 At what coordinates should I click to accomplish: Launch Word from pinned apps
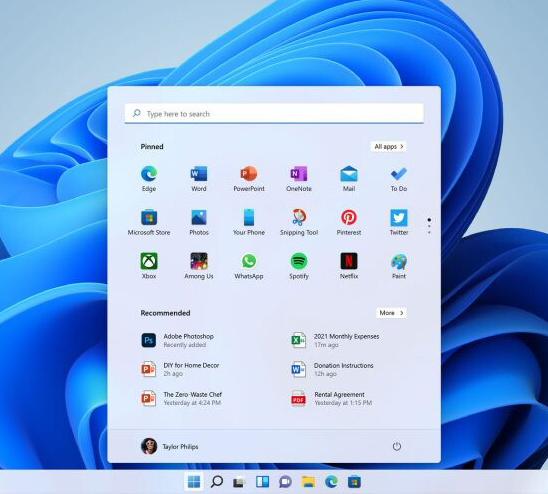tap(199, 179)
